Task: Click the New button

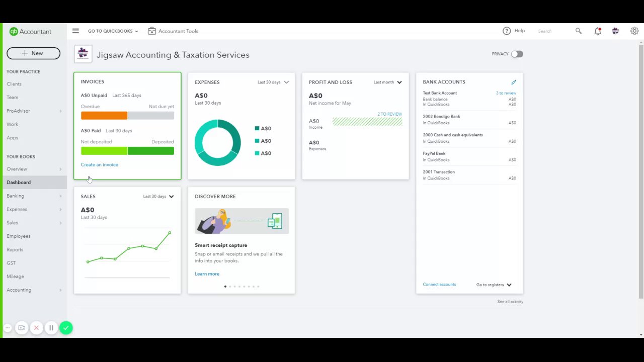Action: click(33, 53)
